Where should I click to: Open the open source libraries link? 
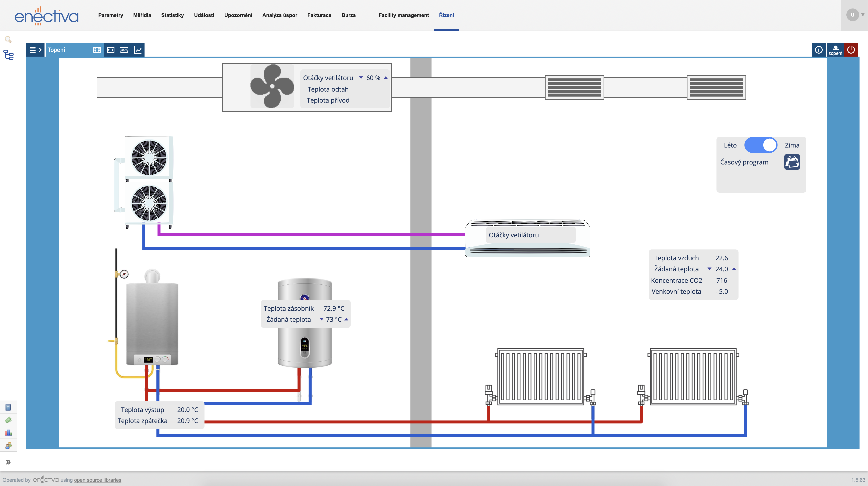(x=97, y=480)
